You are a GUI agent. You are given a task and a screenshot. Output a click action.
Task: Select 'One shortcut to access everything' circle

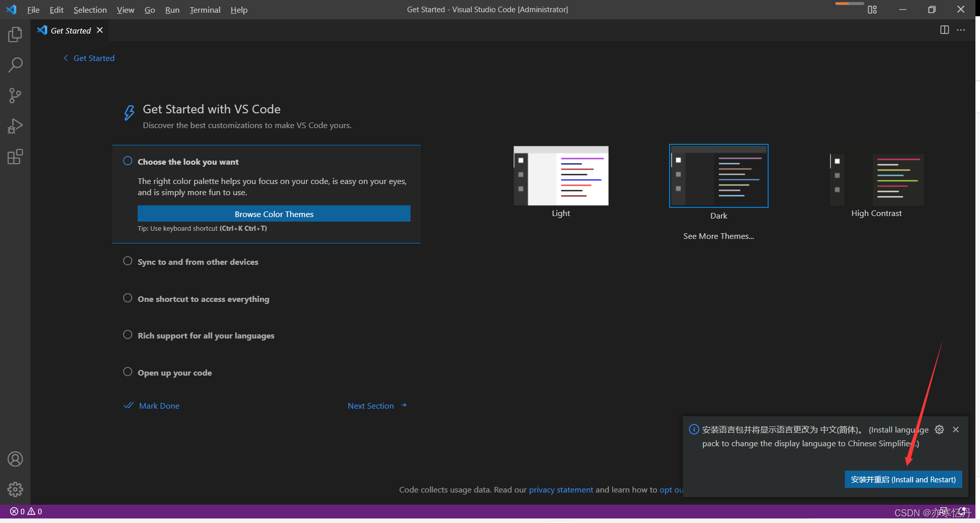[128, 298]
